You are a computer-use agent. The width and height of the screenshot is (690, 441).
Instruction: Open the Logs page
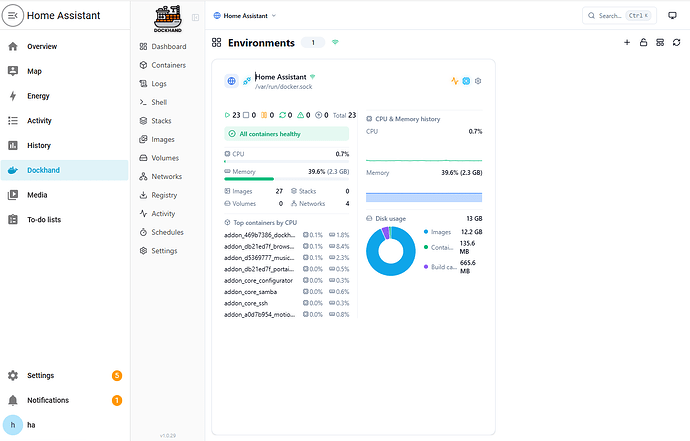pyautogui.click(x=153, y=84)
